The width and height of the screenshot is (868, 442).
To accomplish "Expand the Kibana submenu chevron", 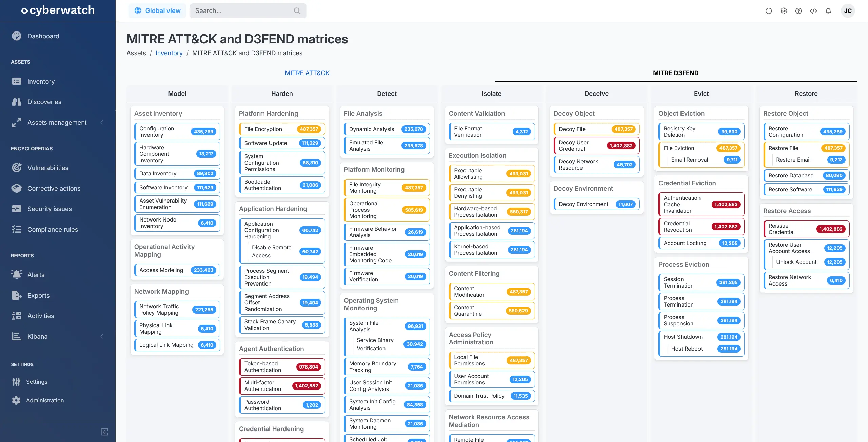I will click(101, 336).
